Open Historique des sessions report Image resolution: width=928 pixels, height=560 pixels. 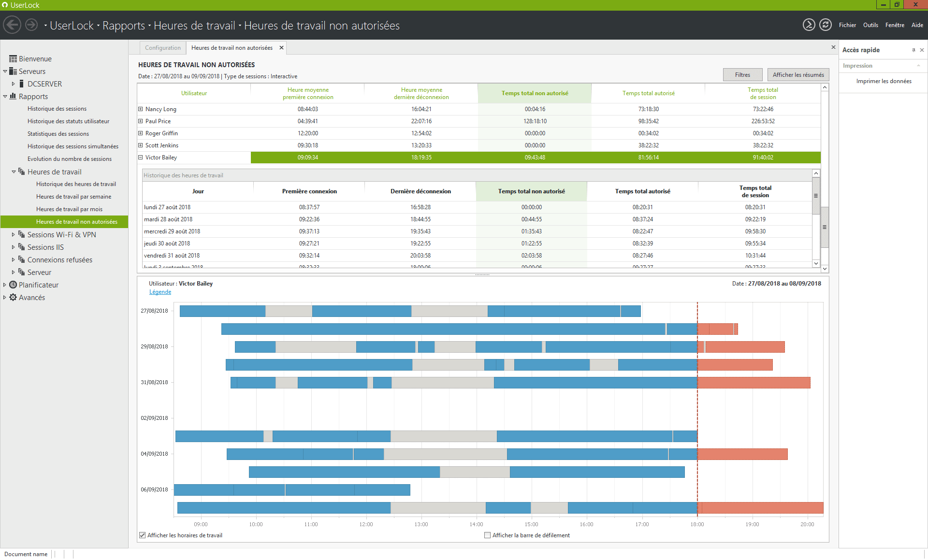[57, 109]
